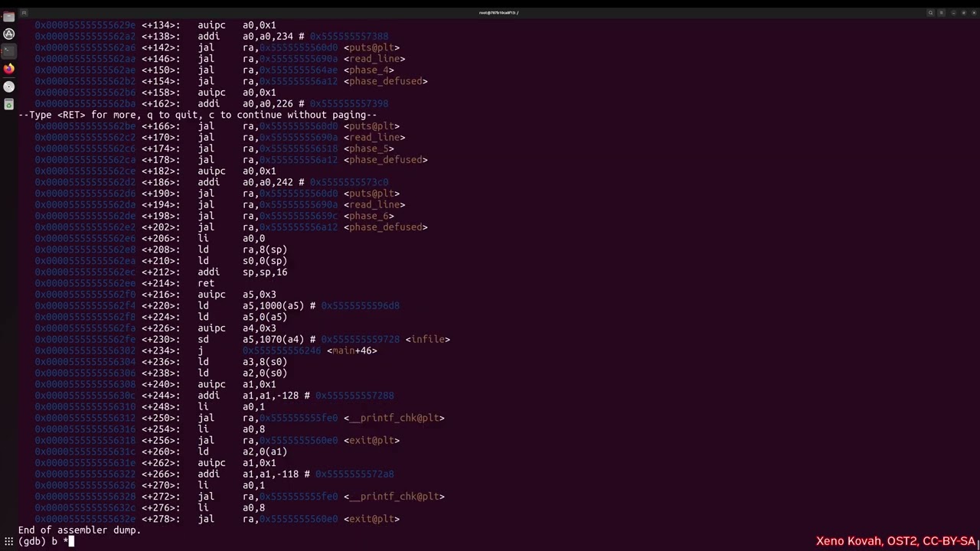Click the 'ld a5,1000(a5)' instruction
980x551 pixels.
251,305
